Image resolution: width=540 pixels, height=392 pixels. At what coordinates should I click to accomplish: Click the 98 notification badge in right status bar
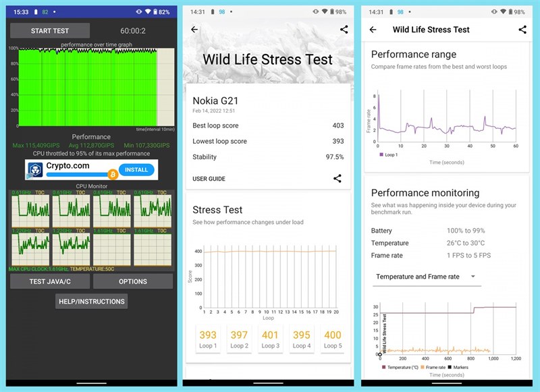(400, 11)
